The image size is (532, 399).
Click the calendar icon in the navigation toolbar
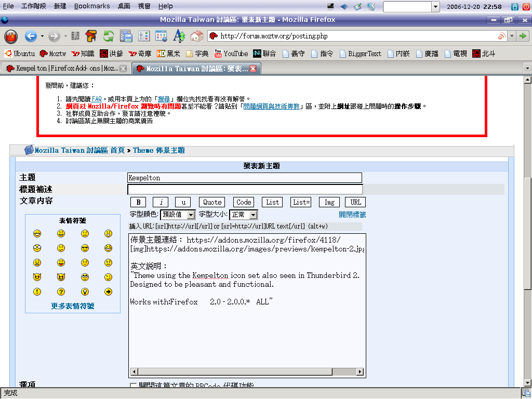(x=161, y=36)
